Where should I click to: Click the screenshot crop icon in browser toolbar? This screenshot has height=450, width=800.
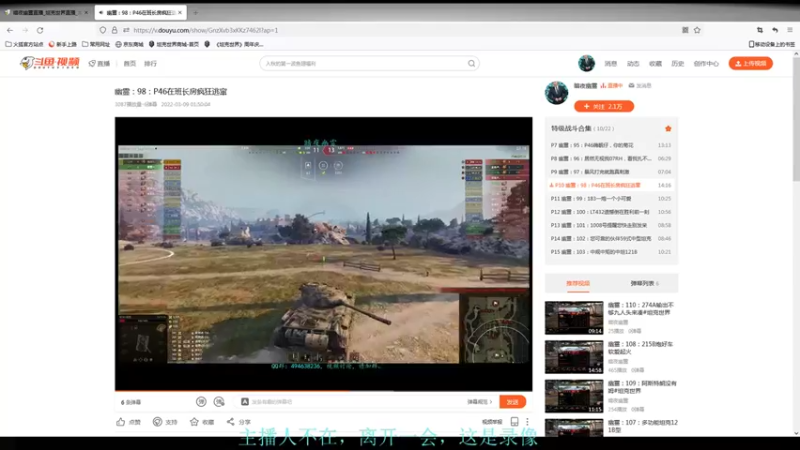coord(760,30)
